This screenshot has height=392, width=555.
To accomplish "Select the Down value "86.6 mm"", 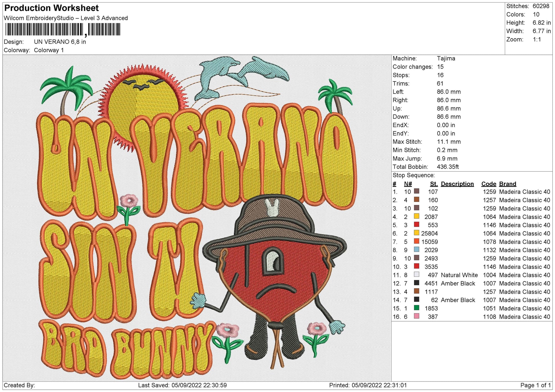I will tap(449, 117).
